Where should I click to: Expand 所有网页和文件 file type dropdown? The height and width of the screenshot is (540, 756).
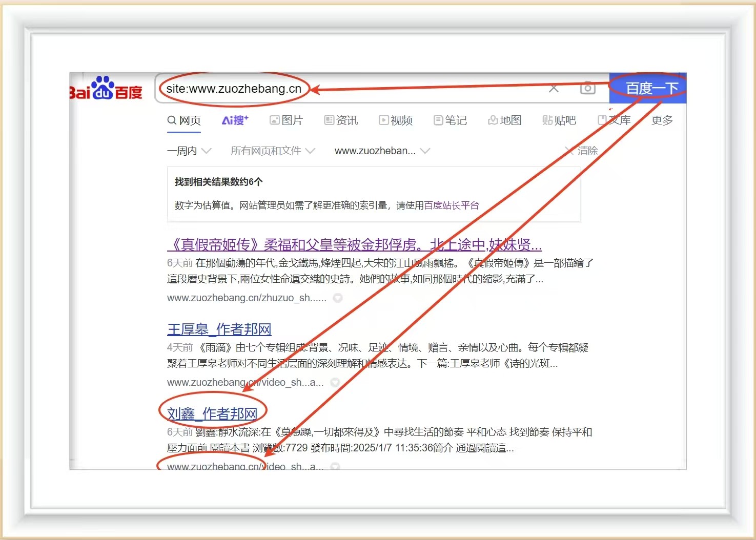click(272, 151)
